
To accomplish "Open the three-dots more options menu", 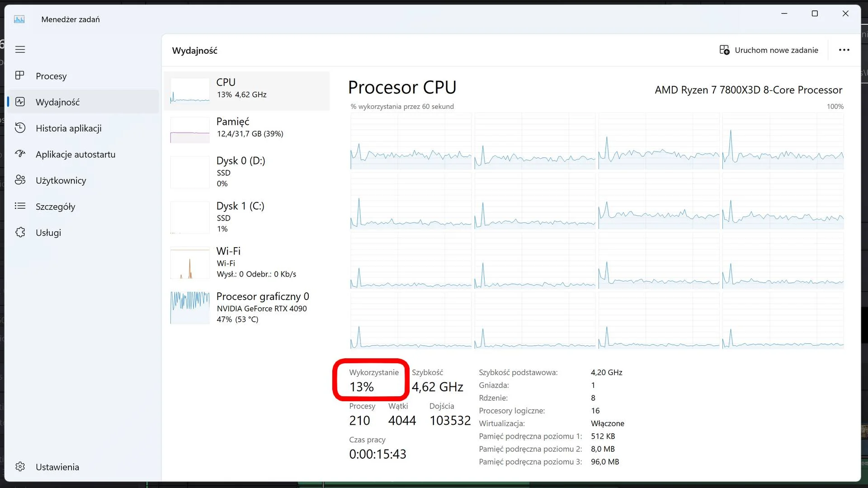I will pyautogui.click(x=844, y=50).
